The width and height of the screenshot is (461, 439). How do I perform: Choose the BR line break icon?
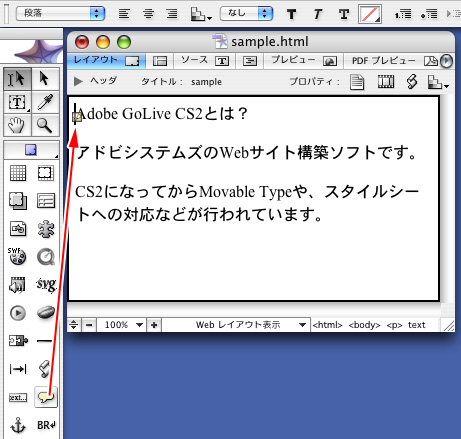[x=46, y=425]
